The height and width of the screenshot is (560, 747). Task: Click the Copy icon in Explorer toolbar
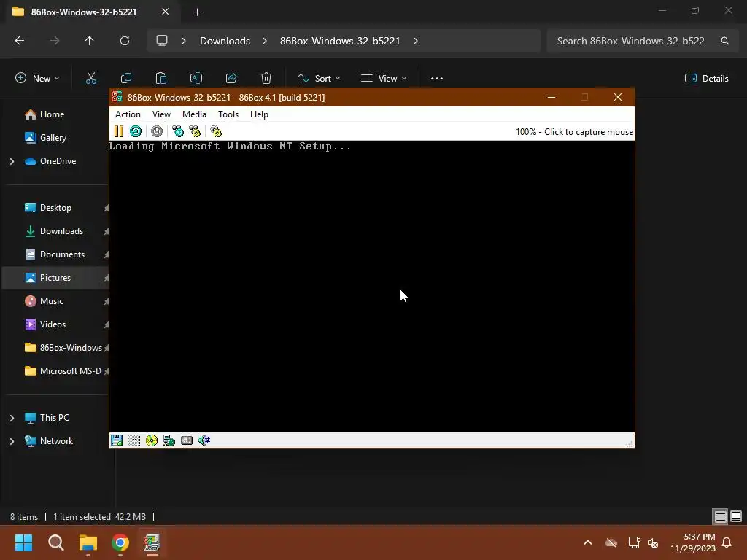pos(126,78)
